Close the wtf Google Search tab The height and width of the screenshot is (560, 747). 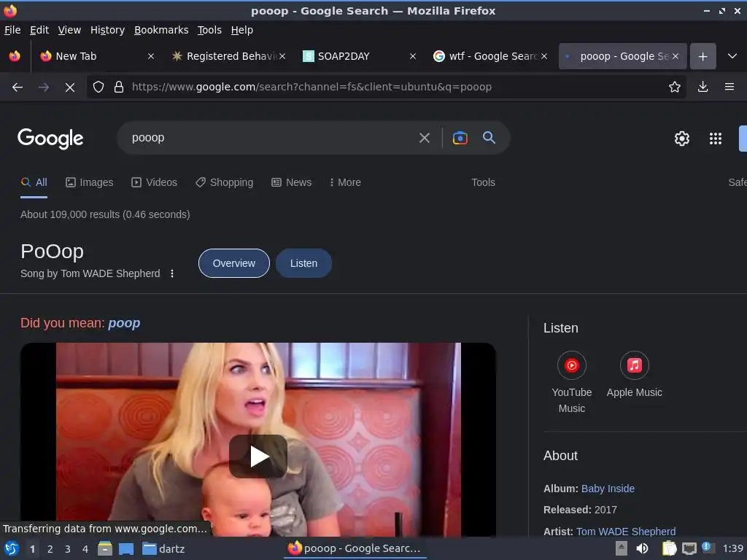pos(544,56)
